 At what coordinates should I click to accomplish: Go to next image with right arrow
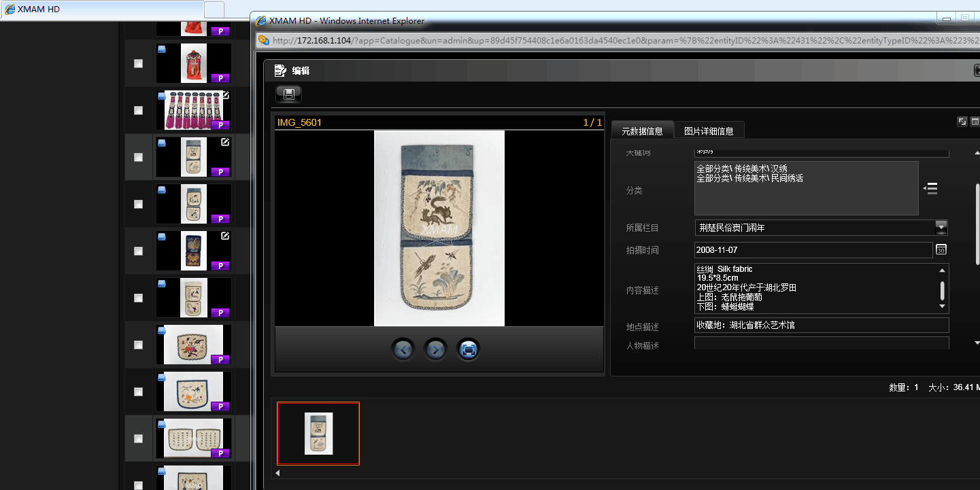435,349
